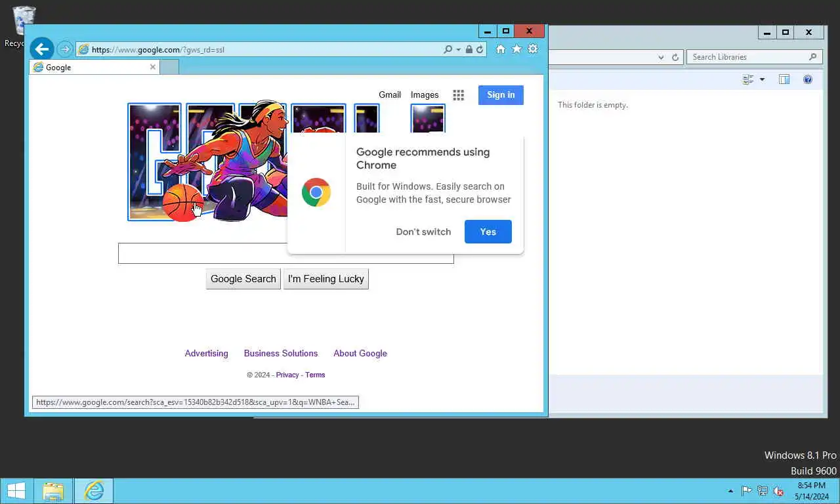Refresh the Libraries window address bar
The height and width of the screenshot is (504, 840).
[675, 57]
